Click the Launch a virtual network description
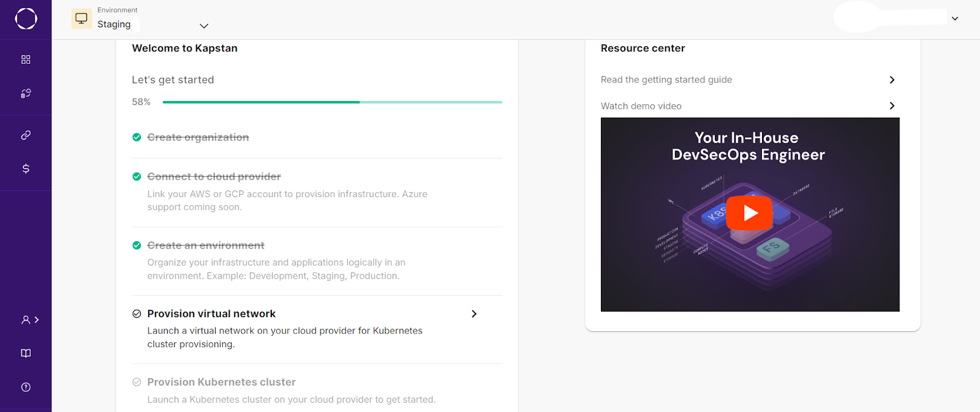Screen dimensions: 980x412 (285, 337)
